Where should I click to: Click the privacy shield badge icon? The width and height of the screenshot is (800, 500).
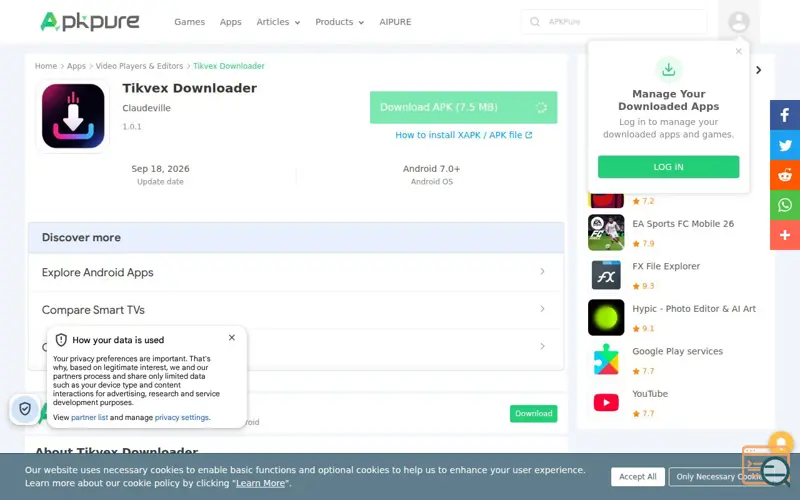coord(24,409)
